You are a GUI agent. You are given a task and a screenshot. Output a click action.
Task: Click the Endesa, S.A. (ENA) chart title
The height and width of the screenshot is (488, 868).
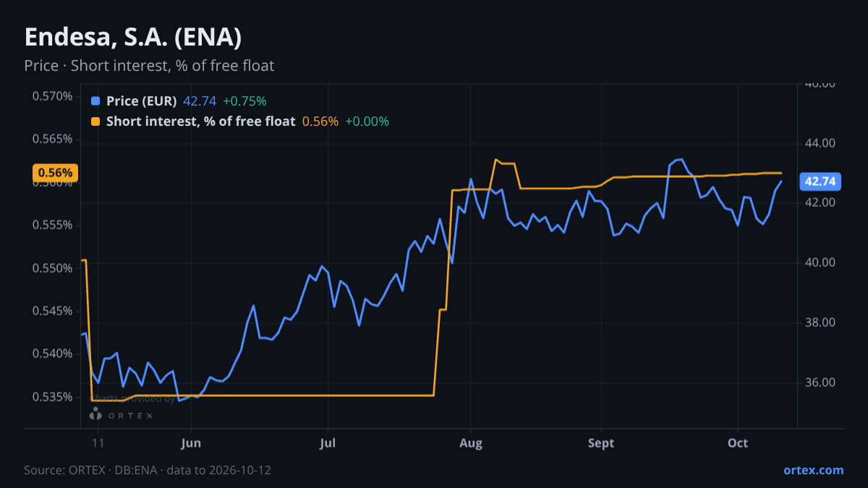[133, 37]
